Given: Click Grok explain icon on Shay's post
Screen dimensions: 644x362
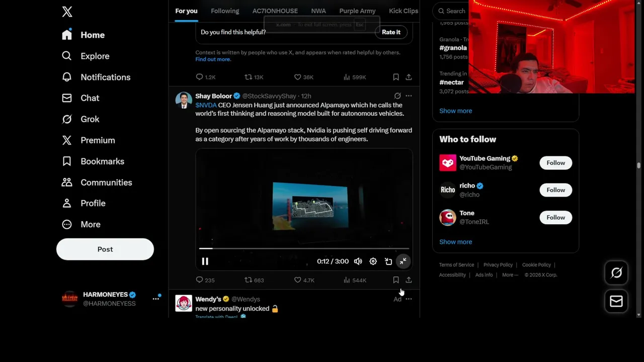Looking at the screenshot, I should click(x=397, y=96).
